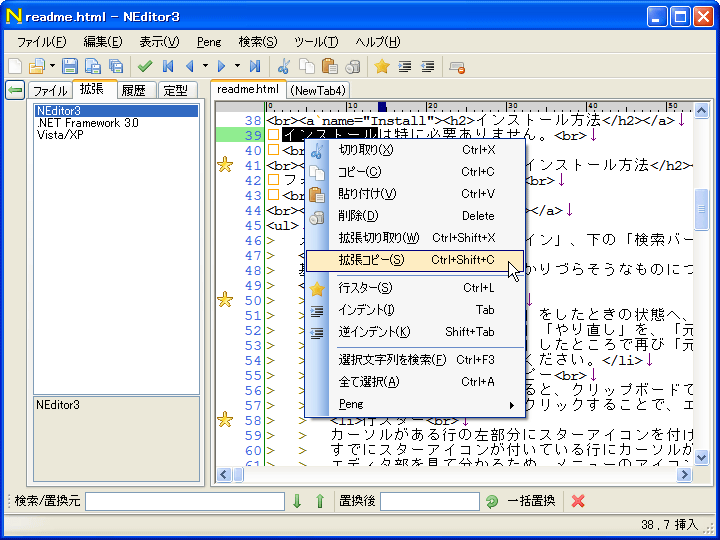The height and width of the screenshot is (540, 720).
Task: Search upward with green up arrow
Action: [x=320, y=501]
